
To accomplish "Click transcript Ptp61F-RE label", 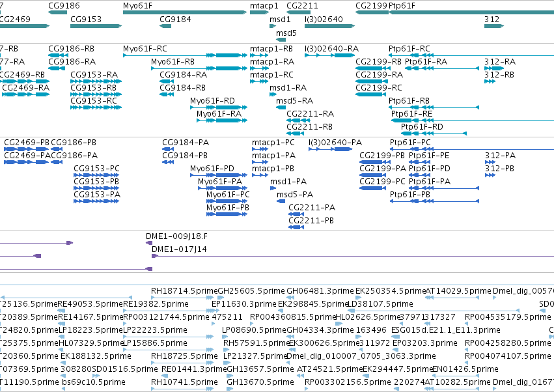I will click(412, 113).
